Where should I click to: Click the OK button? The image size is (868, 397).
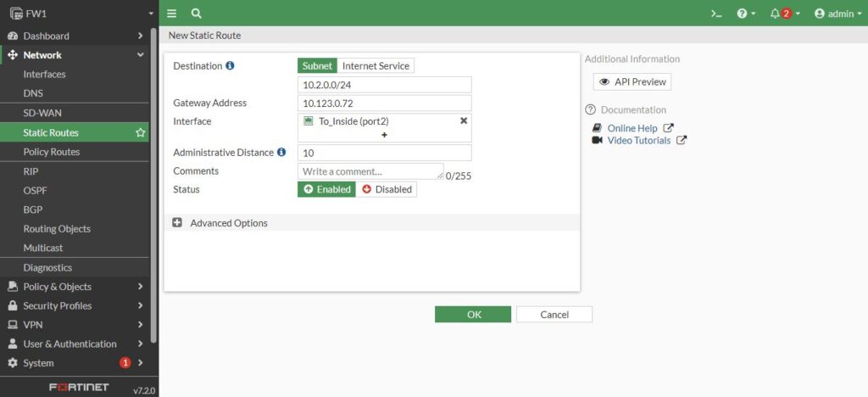(x=473, y=315)
